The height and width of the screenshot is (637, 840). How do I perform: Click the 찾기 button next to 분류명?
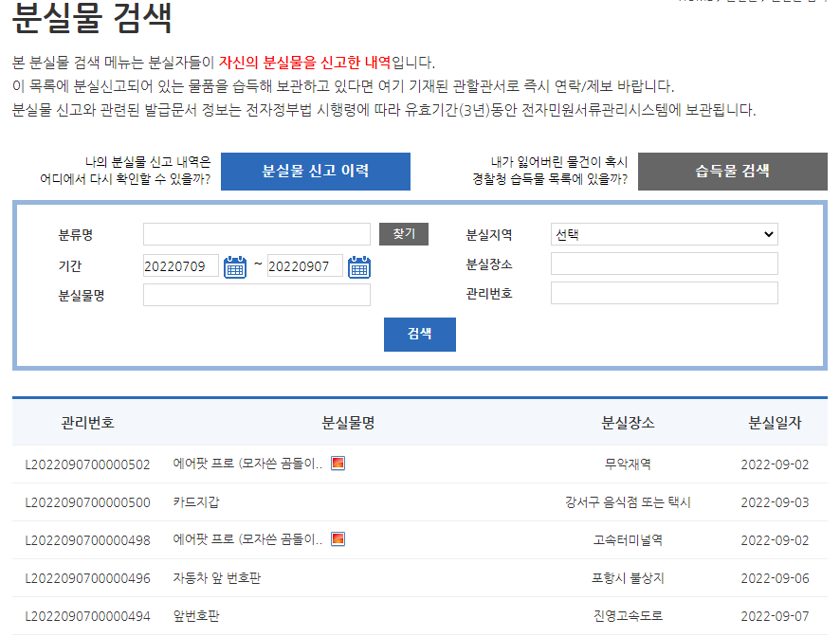[x=404, y=233]
